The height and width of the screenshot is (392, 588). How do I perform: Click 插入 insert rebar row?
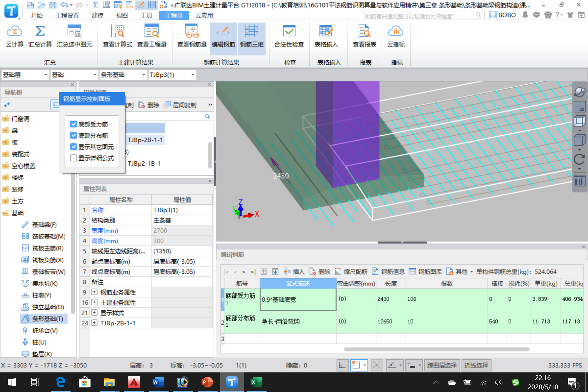294,272
